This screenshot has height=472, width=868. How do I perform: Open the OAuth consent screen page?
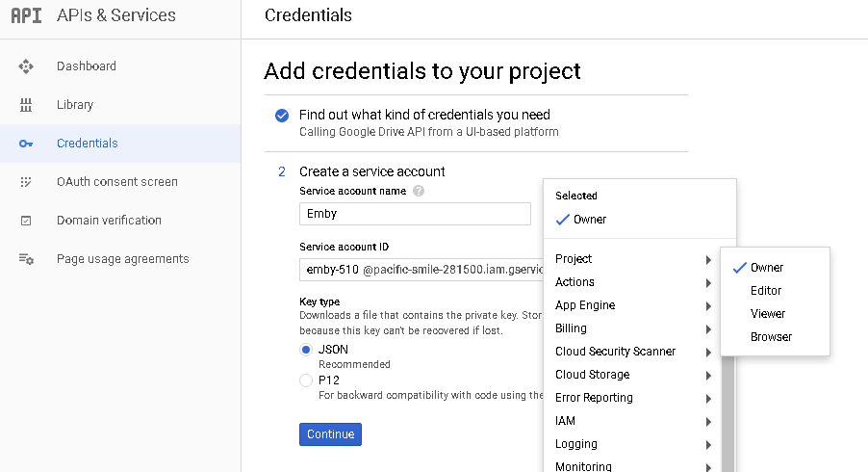tap(120, 182)
